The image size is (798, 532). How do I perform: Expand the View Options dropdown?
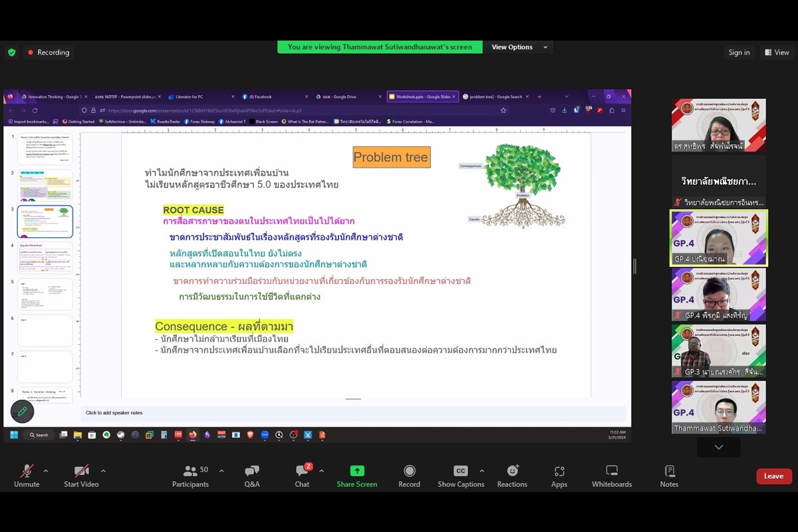coord(519,47)
